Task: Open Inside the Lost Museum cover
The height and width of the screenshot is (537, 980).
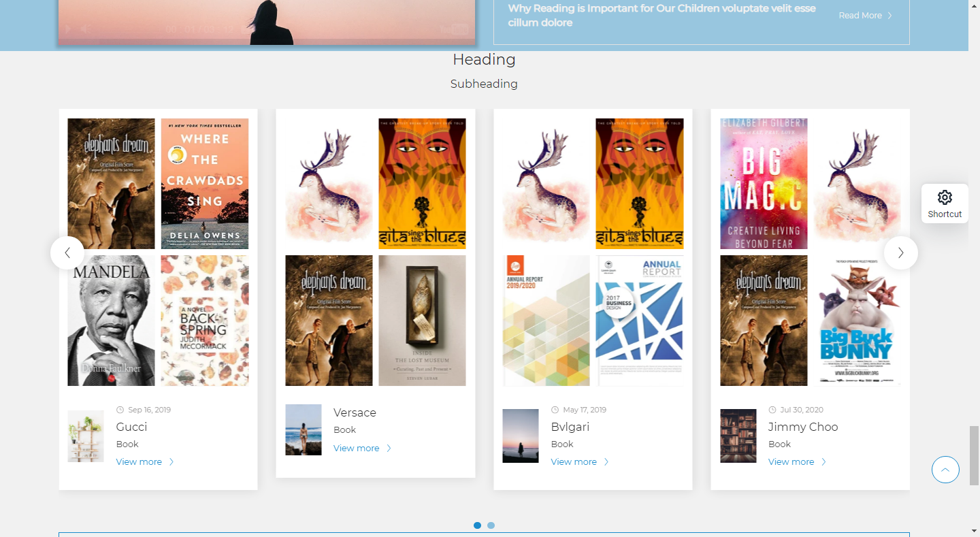Action: coord(423,321)
